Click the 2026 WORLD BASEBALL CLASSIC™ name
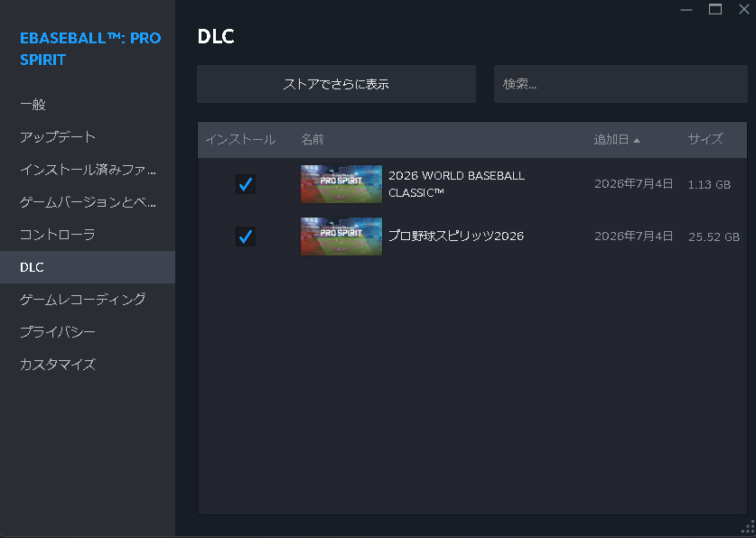 point(457,184)
